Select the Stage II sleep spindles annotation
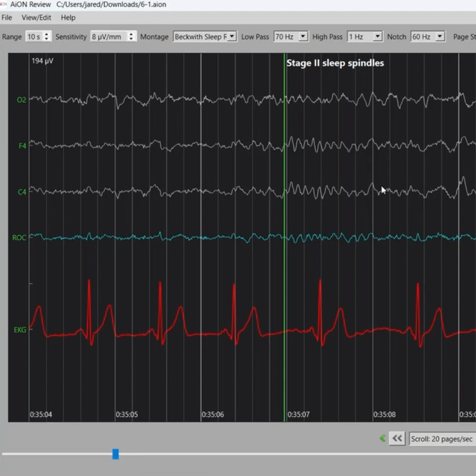The height and width of the screenshot is (476, 476). [x=335, y=63]
